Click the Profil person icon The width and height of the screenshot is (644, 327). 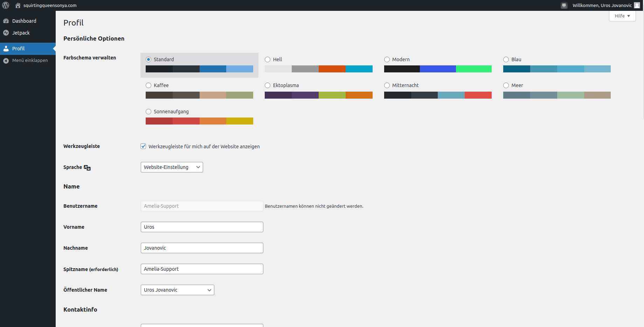[6, 49]
